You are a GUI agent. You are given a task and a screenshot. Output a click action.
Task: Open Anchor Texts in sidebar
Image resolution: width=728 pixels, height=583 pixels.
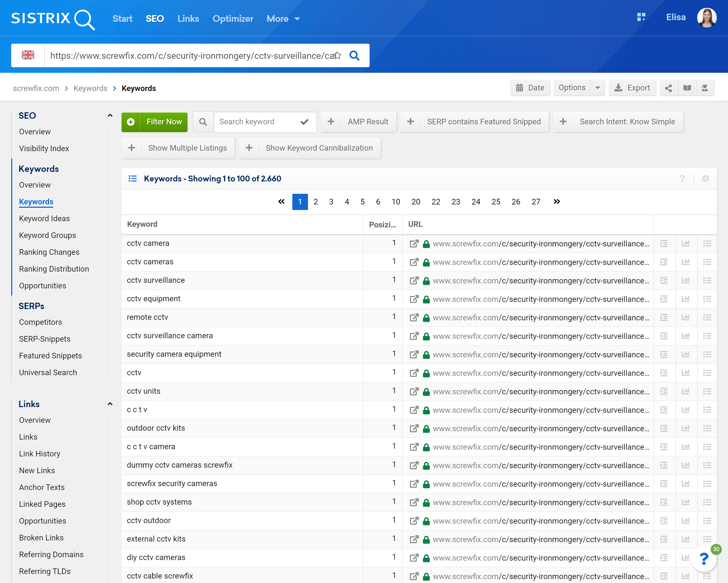pos(41,488)
